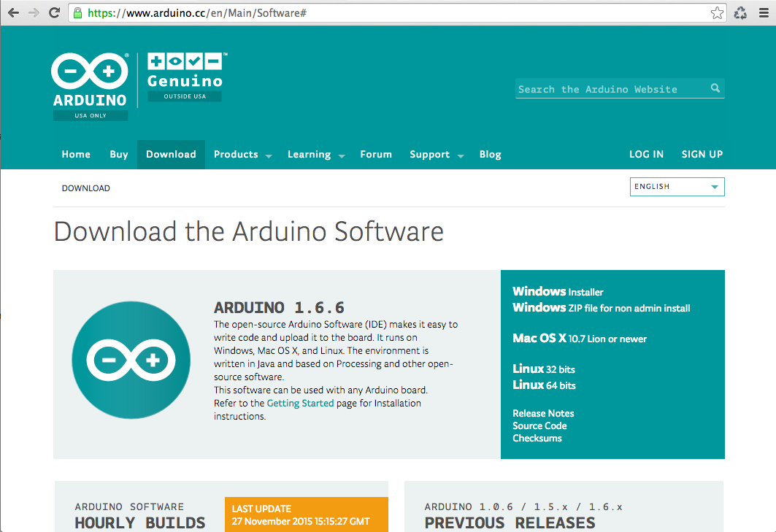This screenshot has height=532, width=776.
Task: Open the Home nav item
Action: click(x=76, y=155)
